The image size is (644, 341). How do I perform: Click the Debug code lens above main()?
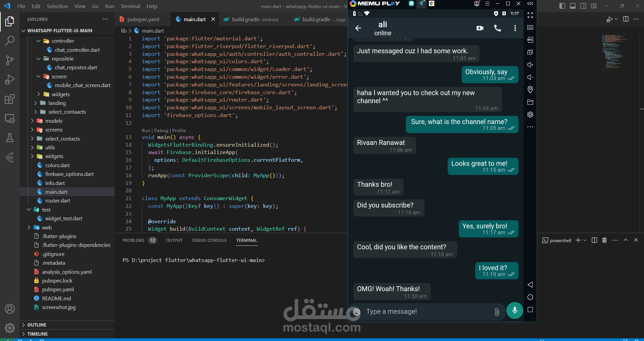click(161, 130)
